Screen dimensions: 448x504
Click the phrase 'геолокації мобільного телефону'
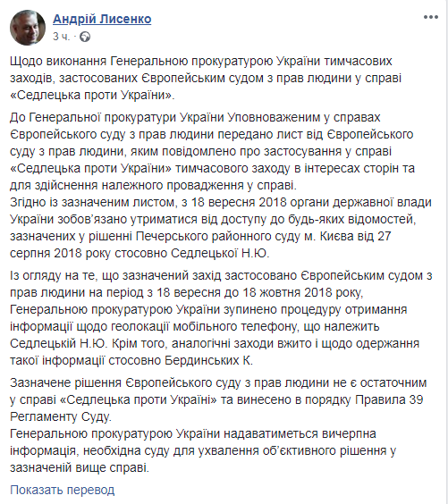point(206,326)
